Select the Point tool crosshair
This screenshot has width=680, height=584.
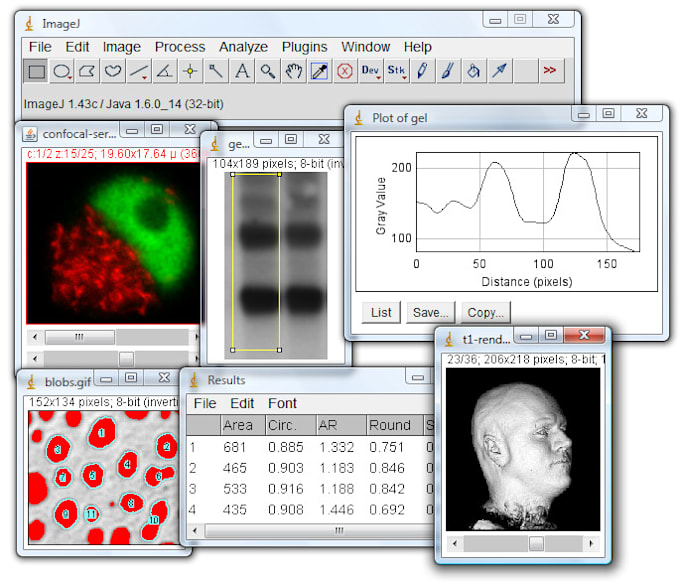click(x=190, y=71)
